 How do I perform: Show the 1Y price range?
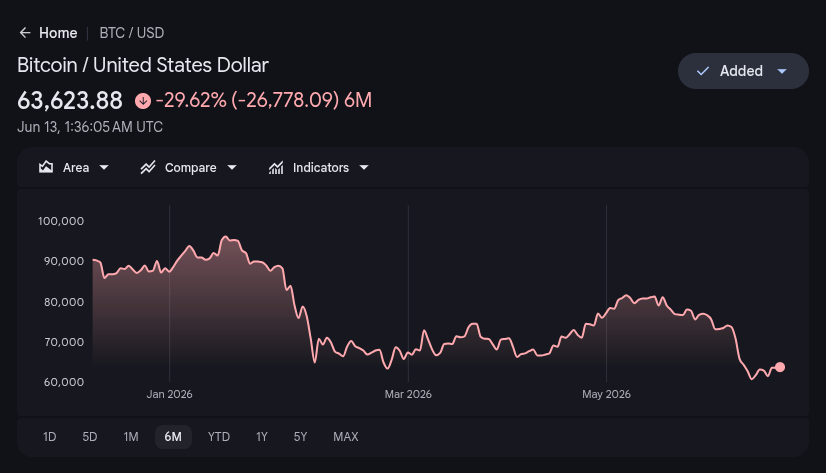(x=262, y=437)
